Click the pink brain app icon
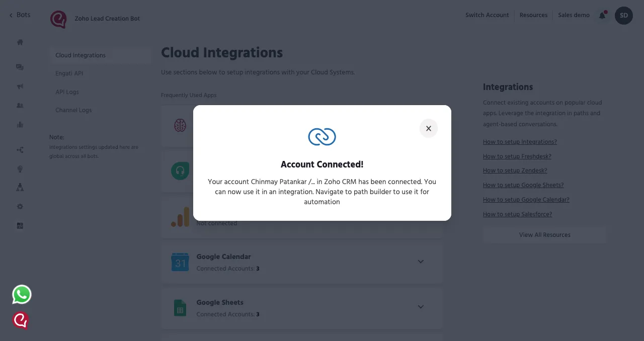Viewport: 644px width, 341px height. pos(180,125)
